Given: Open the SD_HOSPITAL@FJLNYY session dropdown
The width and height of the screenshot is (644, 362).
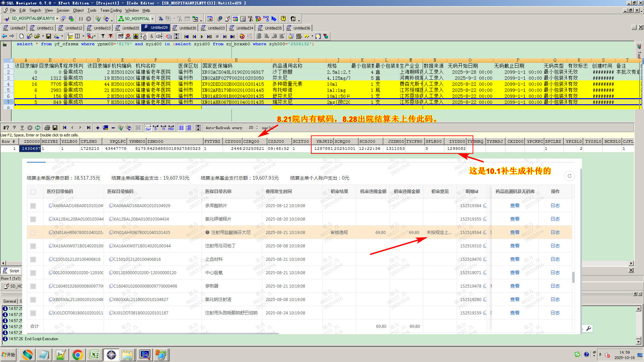Looking at the screenshot, I should (57, 19).
